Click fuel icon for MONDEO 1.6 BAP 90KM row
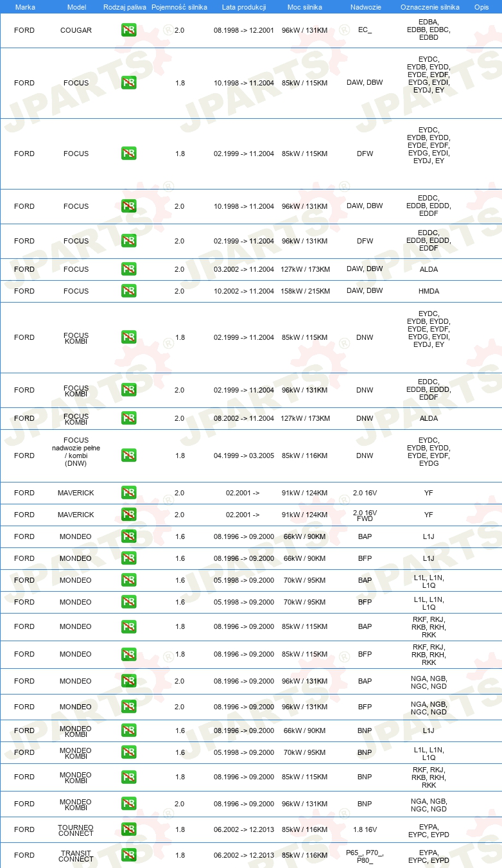502x868 pixels. 129,536
